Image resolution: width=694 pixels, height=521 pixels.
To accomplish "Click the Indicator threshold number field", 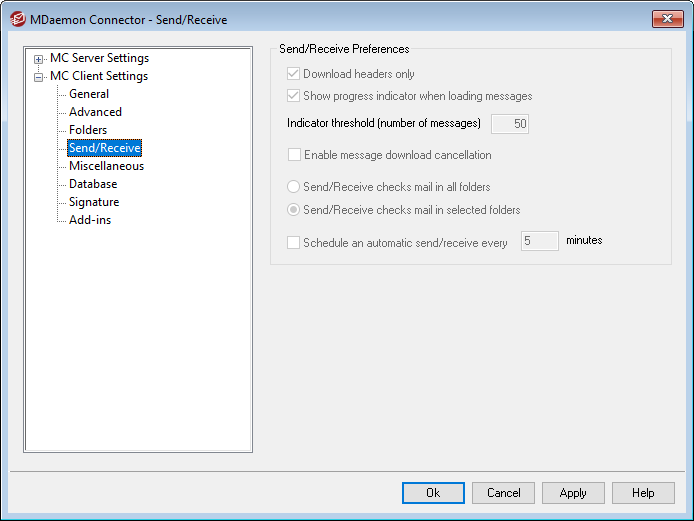I will (x=509, y=124).
